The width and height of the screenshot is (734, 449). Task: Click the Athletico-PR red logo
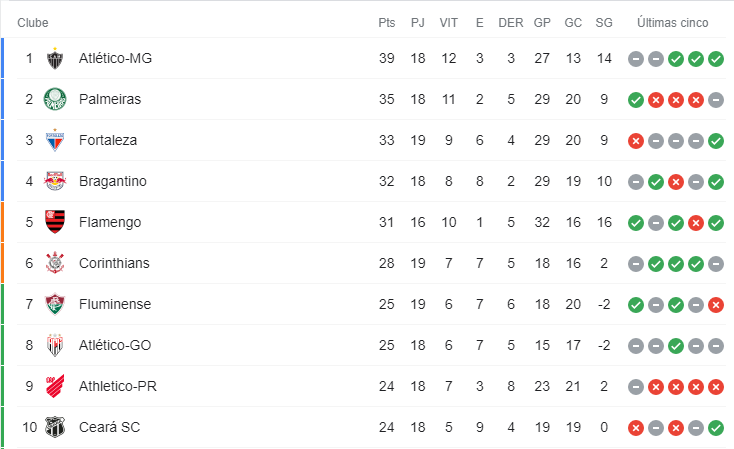pos(55,386)
